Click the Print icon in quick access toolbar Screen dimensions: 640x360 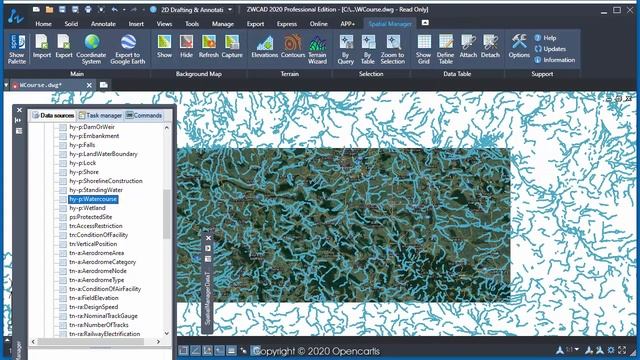(88, 9)
